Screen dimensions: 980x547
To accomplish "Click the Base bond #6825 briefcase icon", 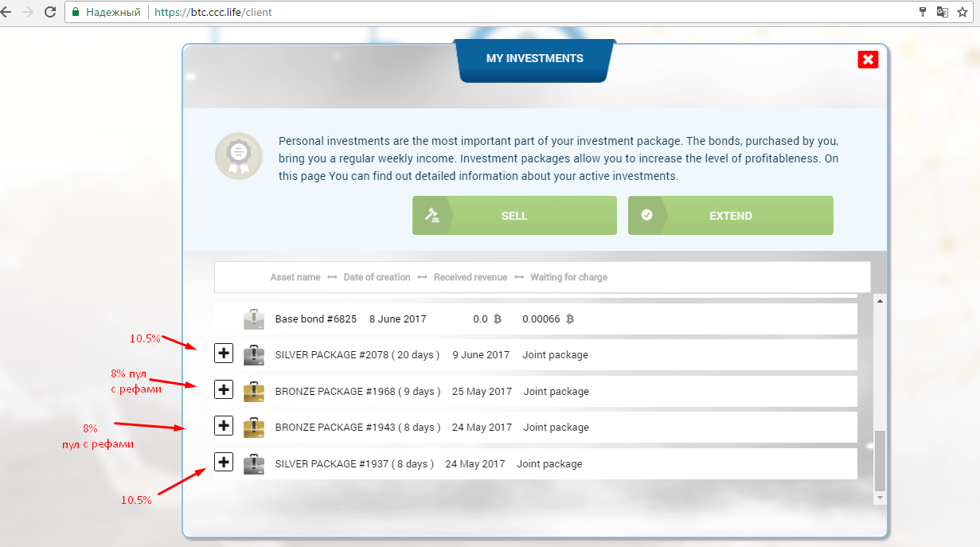I will pos(254,319).
